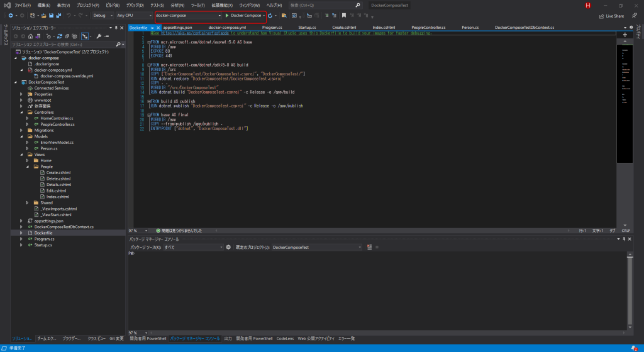Click the bookmark toggle toolbar icon
This screenshot has width=644, height=352.
tap(344, 15)
